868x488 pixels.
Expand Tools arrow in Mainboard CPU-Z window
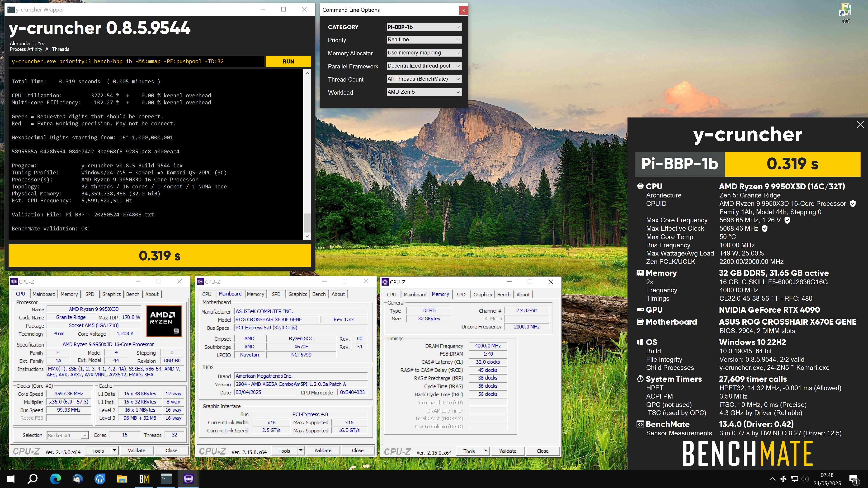pos(301,450)
